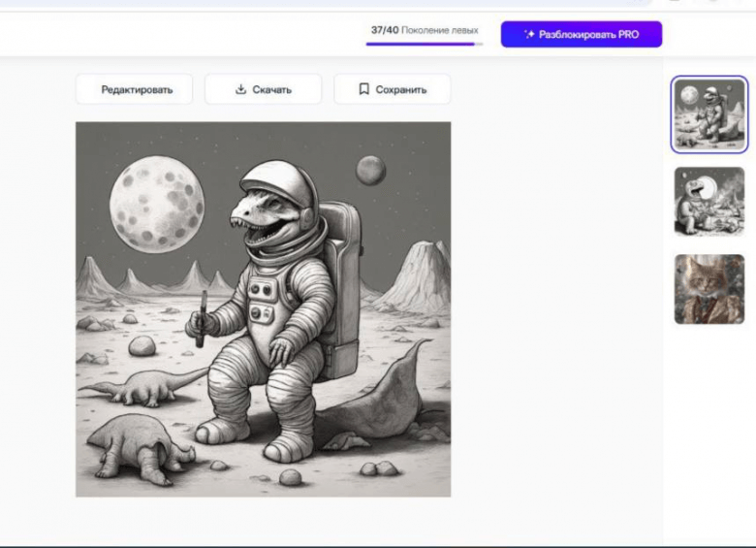Click the sparkle icon in Разблокировать PRO
This screenshot has width=756, height=548.
click(529, 34)
